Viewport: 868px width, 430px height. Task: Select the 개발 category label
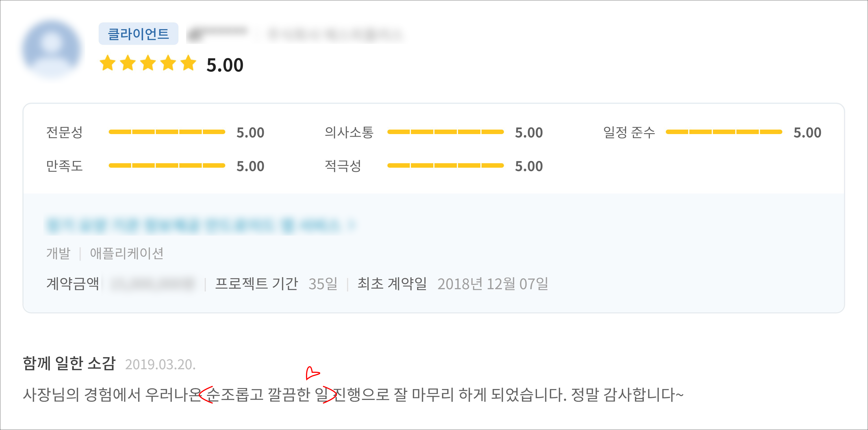58,253
